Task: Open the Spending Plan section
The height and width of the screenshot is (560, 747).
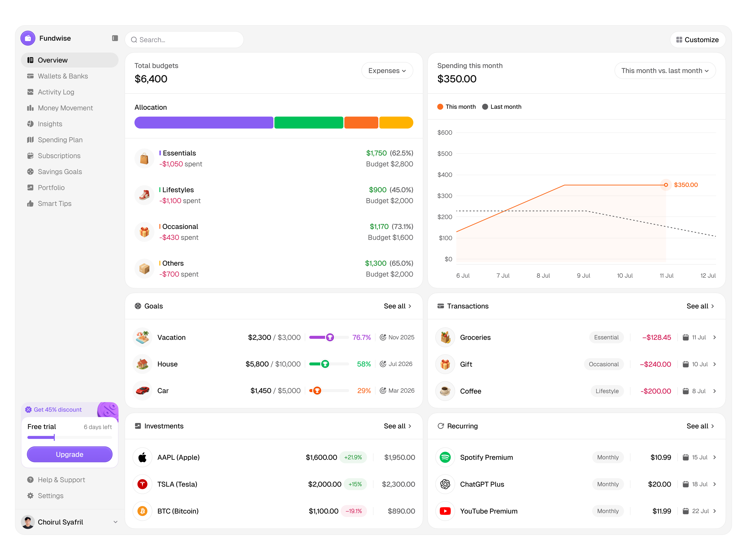Action: pyautogui.click(x=60, y=140)
